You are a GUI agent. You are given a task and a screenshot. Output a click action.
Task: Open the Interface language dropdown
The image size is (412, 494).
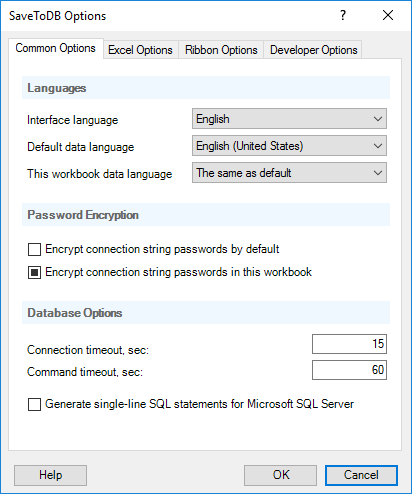(x=289, y=119)
